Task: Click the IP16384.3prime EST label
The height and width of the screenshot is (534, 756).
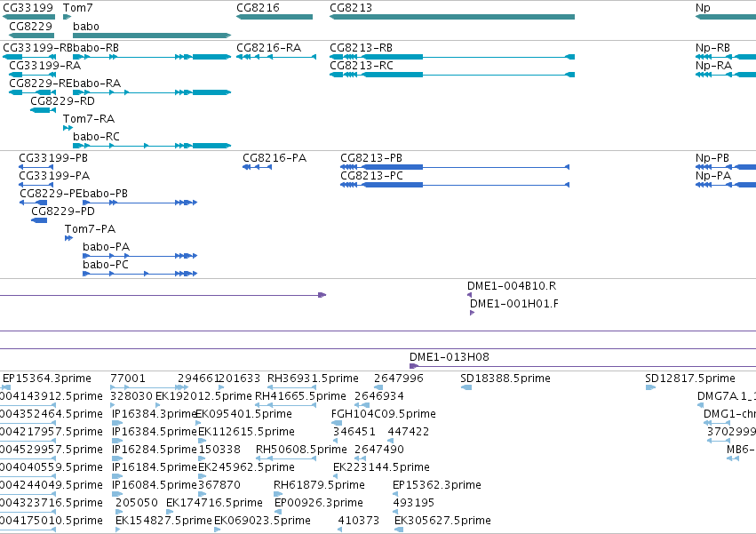Action: click(x=154, y=414)
